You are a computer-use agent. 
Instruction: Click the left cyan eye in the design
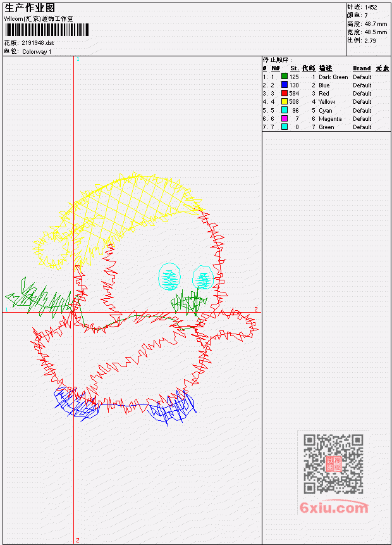click(169, 277)
